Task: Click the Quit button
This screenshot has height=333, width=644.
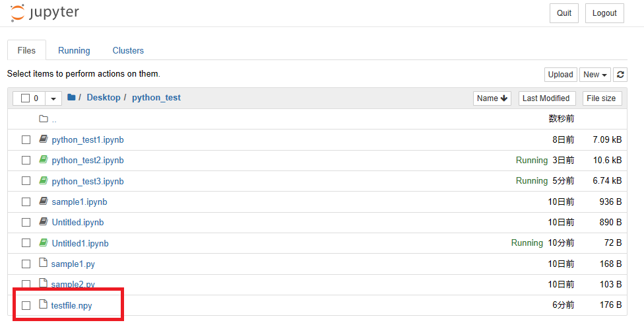Action: pos(564,13)
